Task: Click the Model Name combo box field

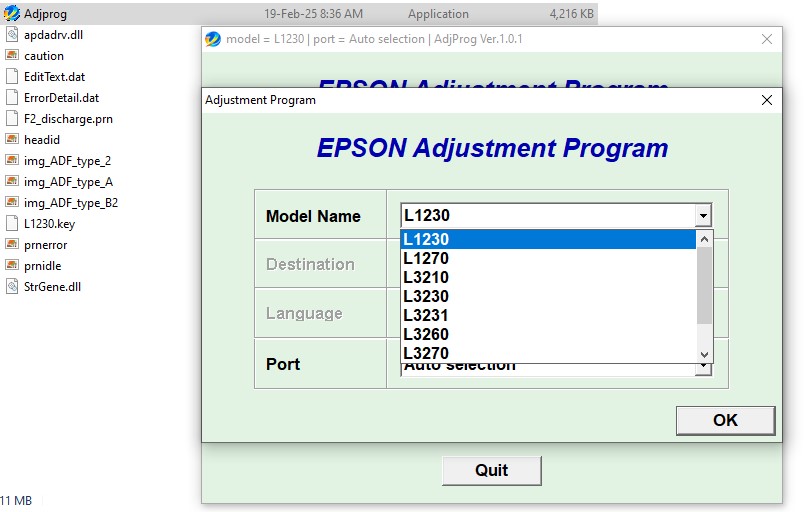Action: tap(556, 216)
